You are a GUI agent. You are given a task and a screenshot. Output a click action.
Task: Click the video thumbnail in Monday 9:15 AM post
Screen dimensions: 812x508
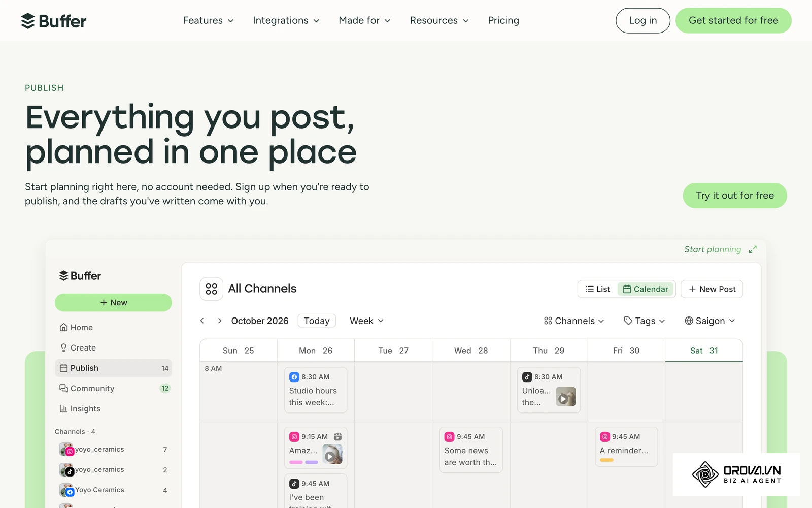coord(332,454)
